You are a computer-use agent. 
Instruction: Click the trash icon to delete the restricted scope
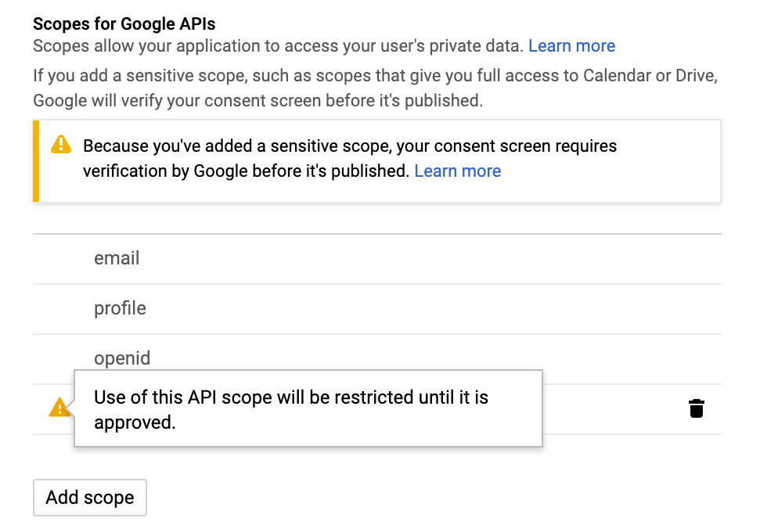click(695, 408)
